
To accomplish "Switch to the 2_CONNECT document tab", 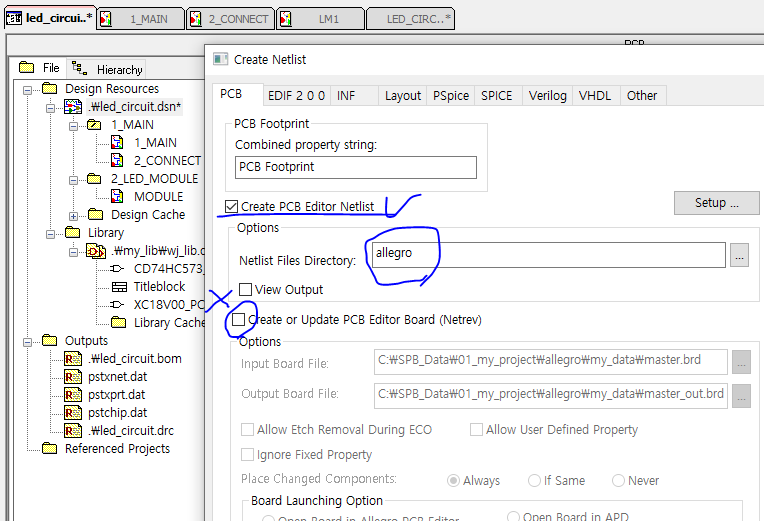I will tap(230, 19).
